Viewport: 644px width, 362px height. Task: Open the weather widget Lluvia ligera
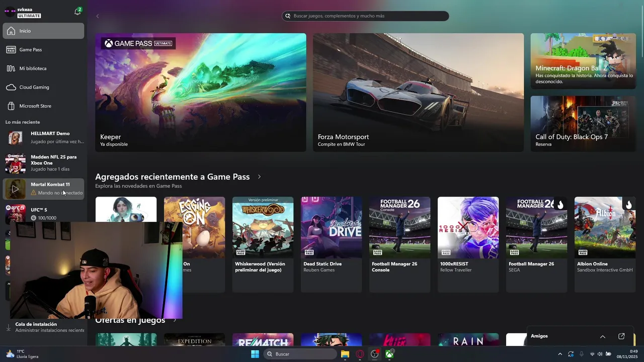click(22, 354)
